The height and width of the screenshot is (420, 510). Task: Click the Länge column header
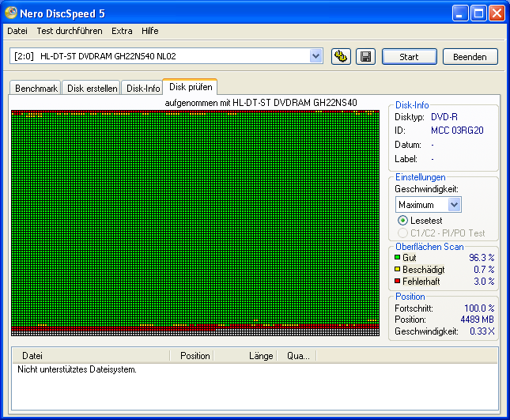[245, 356]
